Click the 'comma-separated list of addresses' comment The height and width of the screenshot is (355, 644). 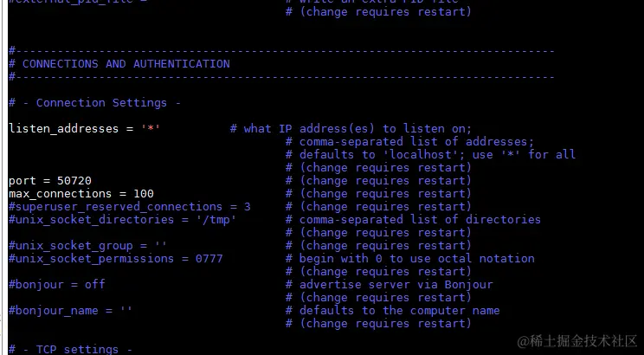point(415,142)
